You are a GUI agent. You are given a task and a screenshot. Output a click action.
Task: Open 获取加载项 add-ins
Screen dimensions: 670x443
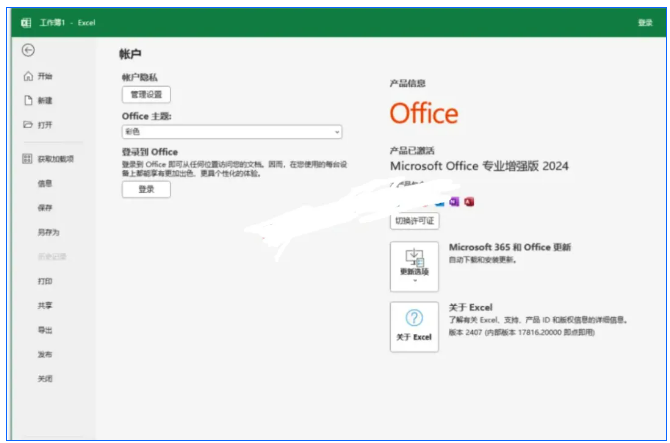pyautogui.click(x=48, y=159)
